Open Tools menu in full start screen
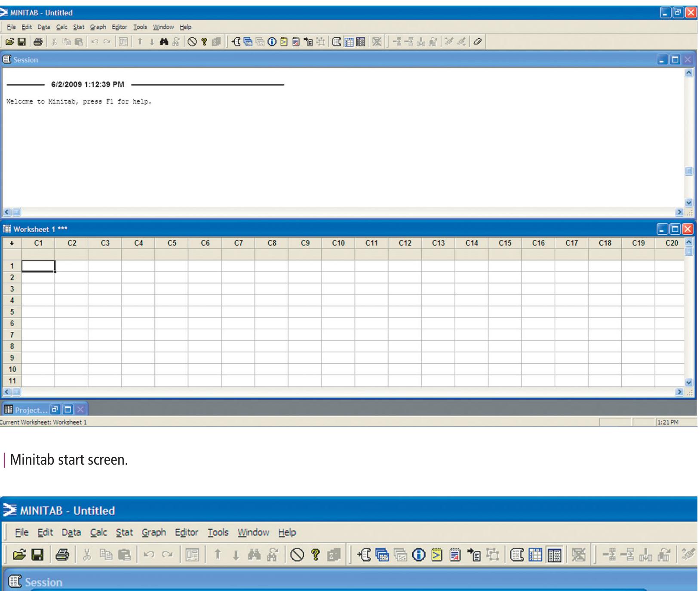 (x=140, y=27)
